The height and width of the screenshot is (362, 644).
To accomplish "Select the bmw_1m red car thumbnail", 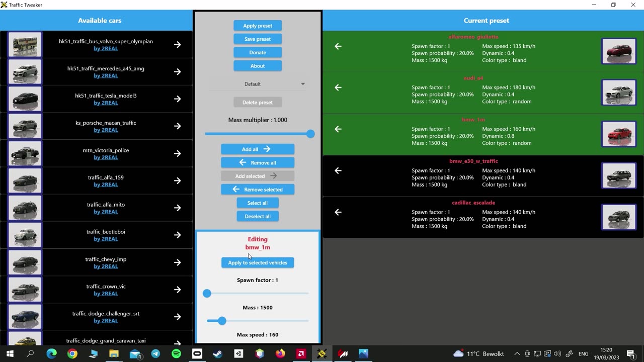I will coord(619,134).
